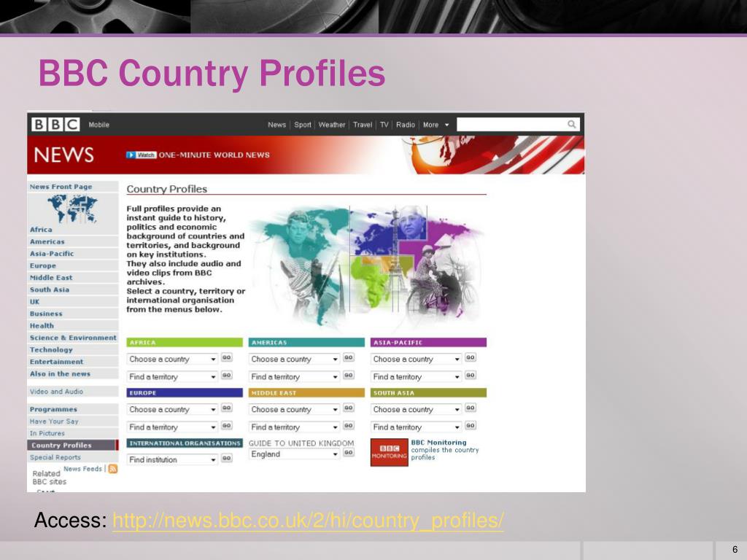Click Go beside Europe Find a territory
This screenshot has width=747, height=560.
click(227, 426)
